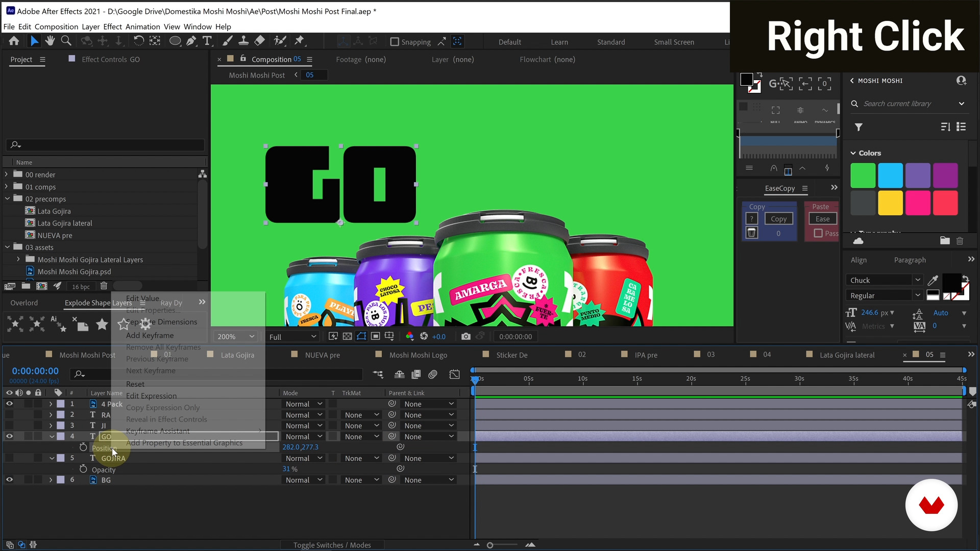Viewport: 980px width, 551px height.
Task: Open the Full resolution dropdown
Action: (292, 337)
